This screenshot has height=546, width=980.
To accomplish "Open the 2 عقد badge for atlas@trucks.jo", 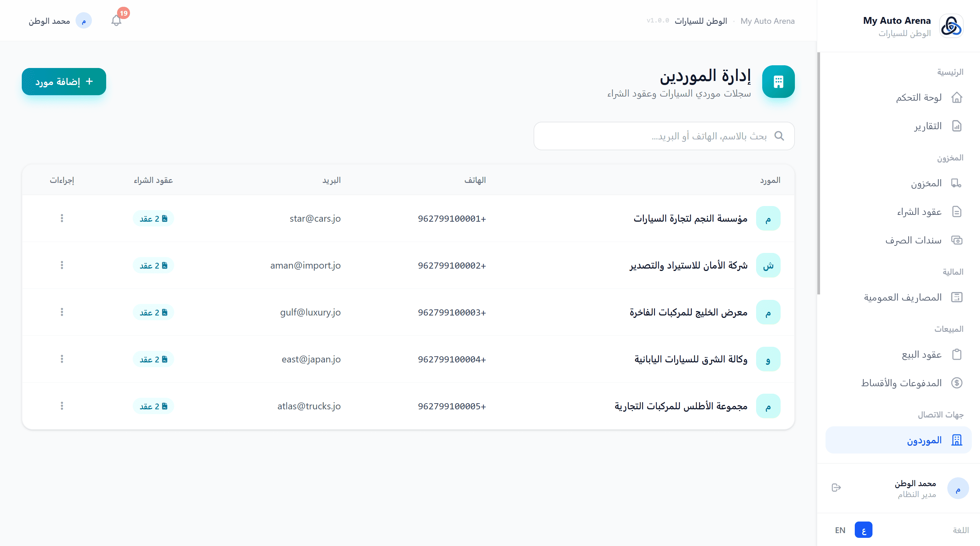I will (153, 406).
